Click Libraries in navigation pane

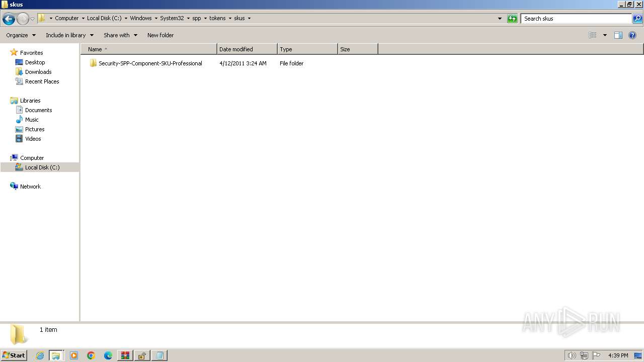click(30, 101)
